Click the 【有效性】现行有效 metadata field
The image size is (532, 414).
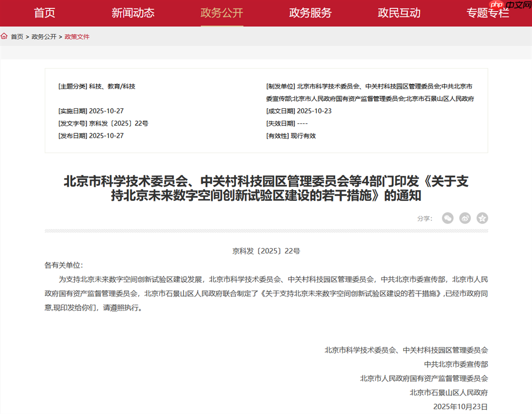pyautogui.click(x=290, y=136)
